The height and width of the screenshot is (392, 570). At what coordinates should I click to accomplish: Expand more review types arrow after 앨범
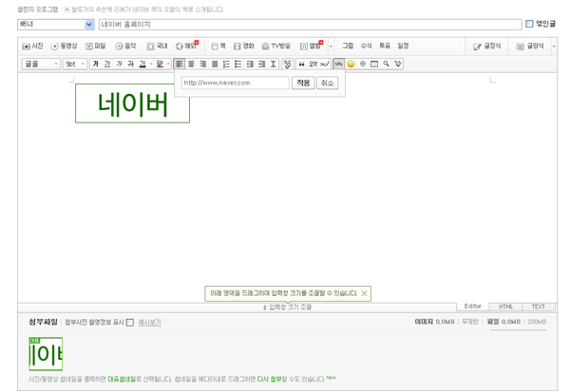[x=331, y=47]
